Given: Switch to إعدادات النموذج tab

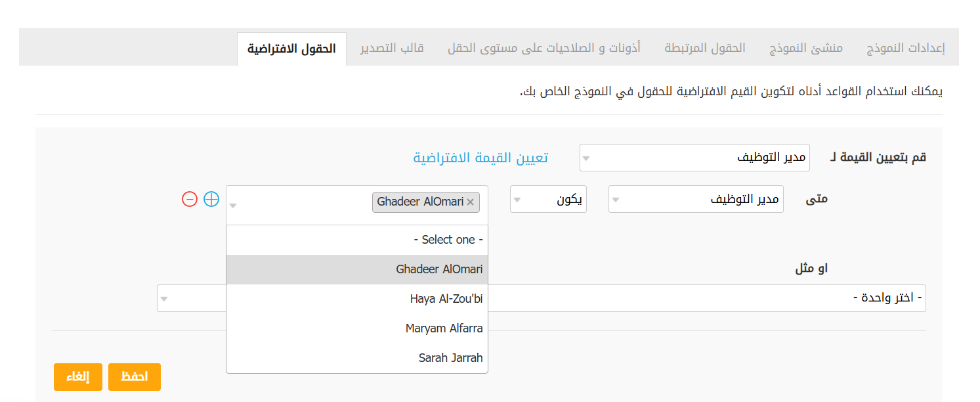Looking at the screenshot, I should click(905, 48).
